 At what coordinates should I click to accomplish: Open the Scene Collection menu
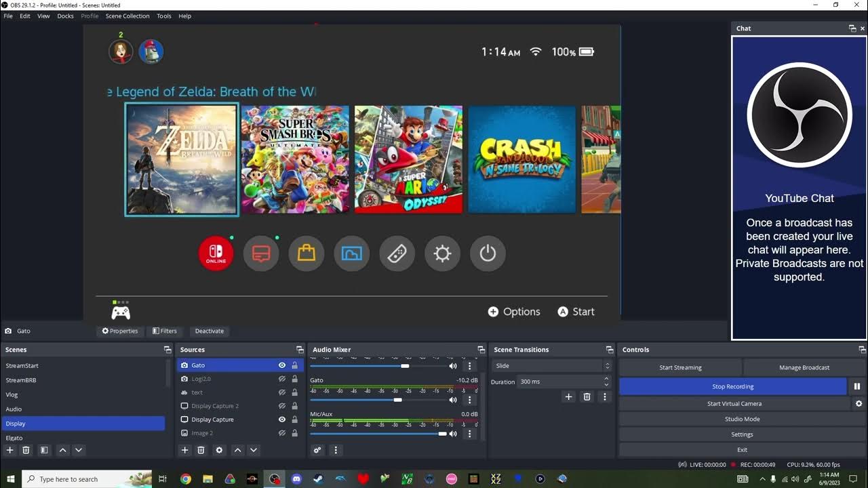pyautogui.click(x=127, y=16)
